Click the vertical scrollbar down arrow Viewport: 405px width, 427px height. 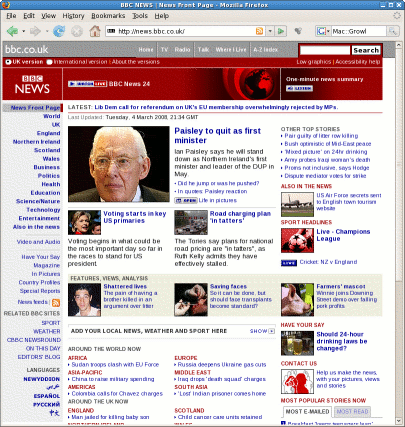coord(399,420)
